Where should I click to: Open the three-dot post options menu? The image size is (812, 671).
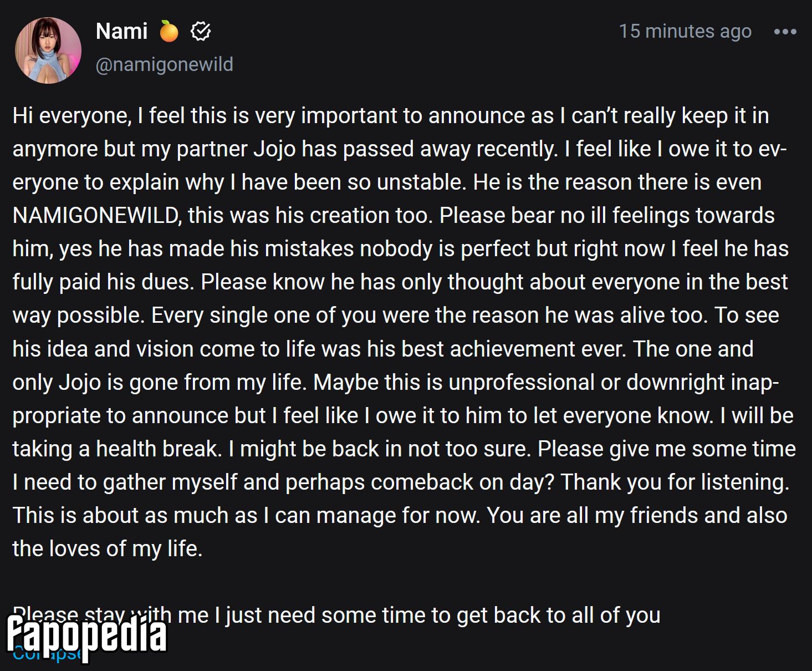click(x=785, y=32)
